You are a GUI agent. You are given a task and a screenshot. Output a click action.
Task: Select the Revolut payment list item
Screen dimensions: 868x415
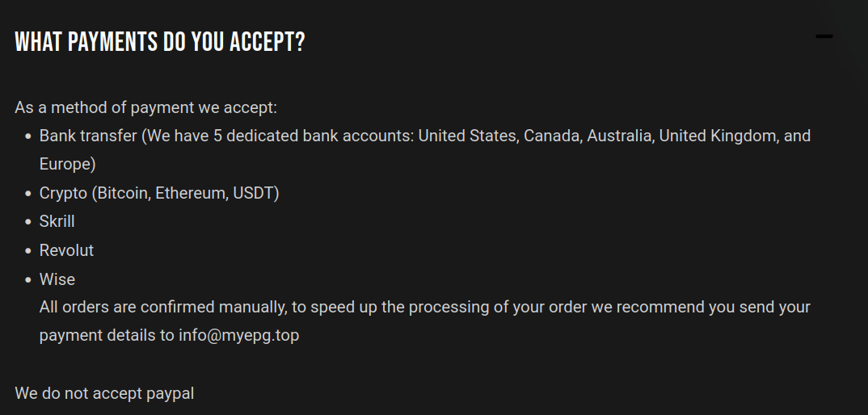point(66,250)
